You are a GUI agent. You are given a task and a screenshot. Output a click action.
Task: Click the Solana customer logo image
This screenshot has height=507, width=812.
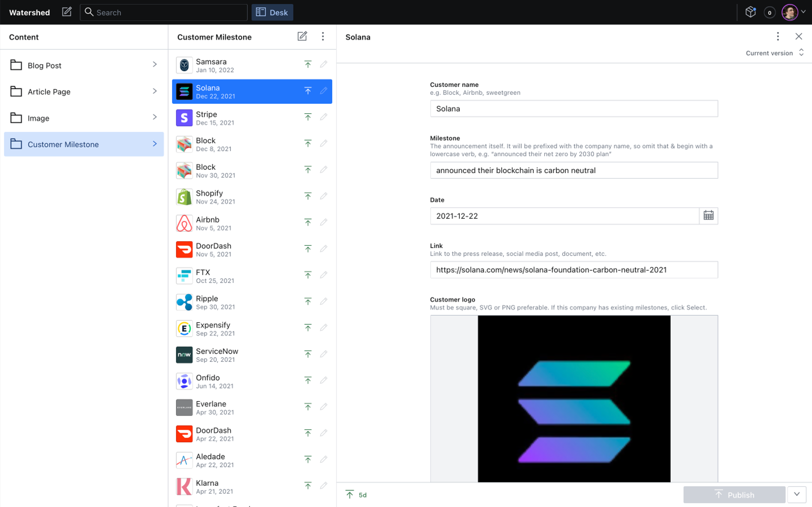[574, 399]
